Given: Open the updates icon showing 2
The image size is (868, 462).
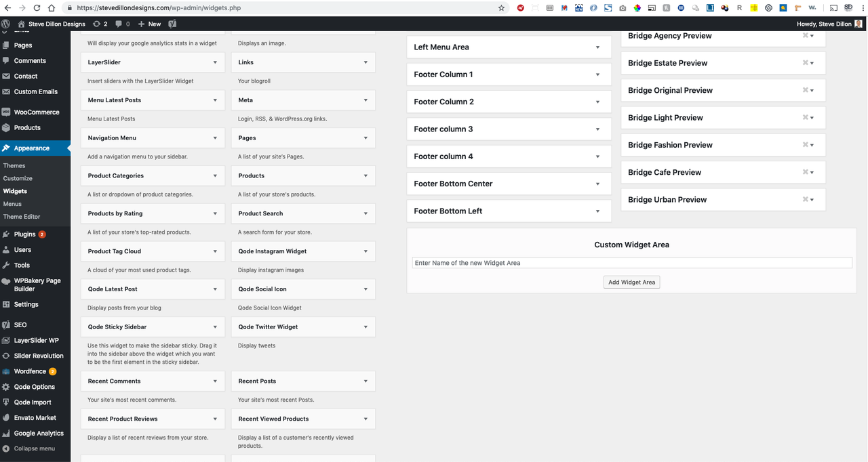Looking at the screenshot, I should 100,24.
